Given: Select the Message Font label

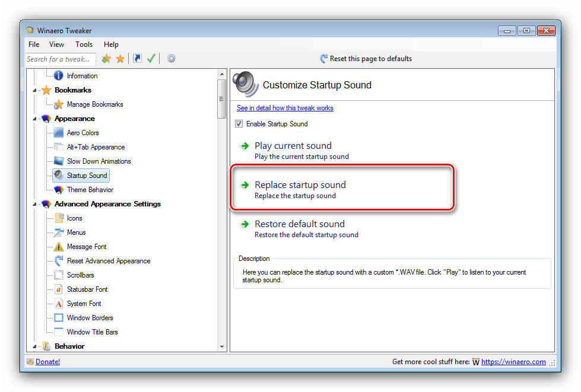Looking at the screenshot, I should pos(86,247).
